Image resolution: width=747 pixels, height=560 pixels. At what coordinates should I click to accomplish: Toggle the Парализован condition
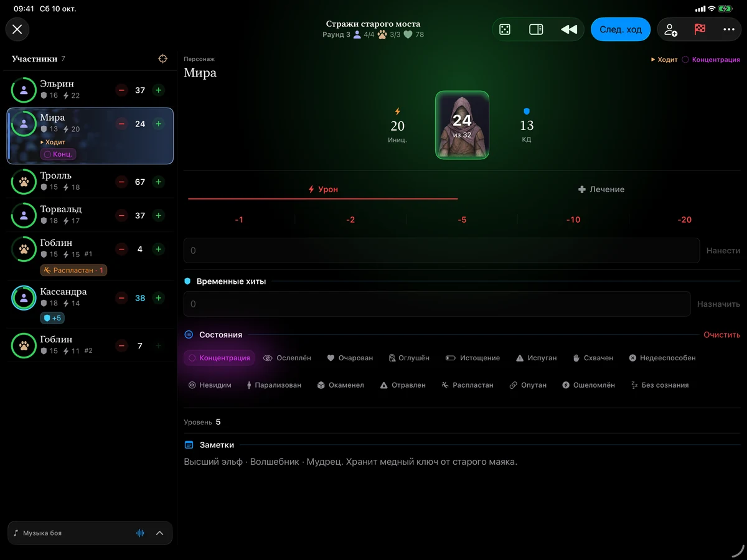click(274, 385)
